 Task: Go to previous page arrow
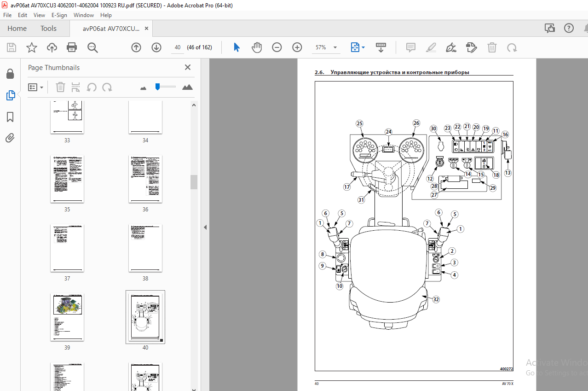[136, 47]
